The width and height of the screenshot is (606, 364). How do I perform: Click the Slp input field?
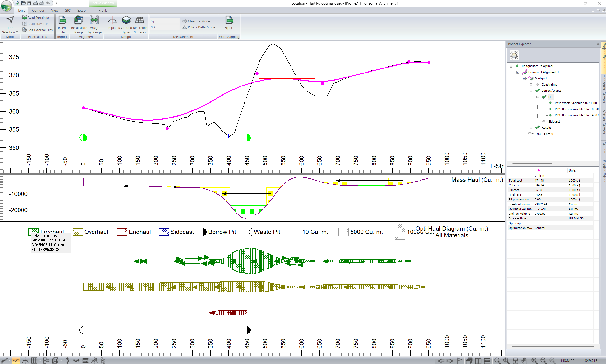coord(165,21)
